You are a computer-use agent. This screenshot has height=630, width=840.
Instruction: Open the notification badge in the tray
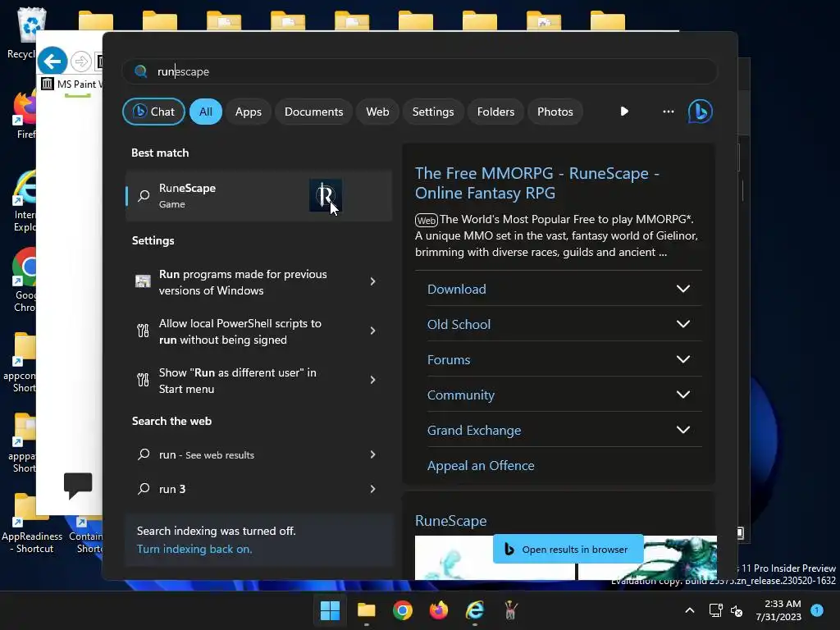click(x=817, y=610)
